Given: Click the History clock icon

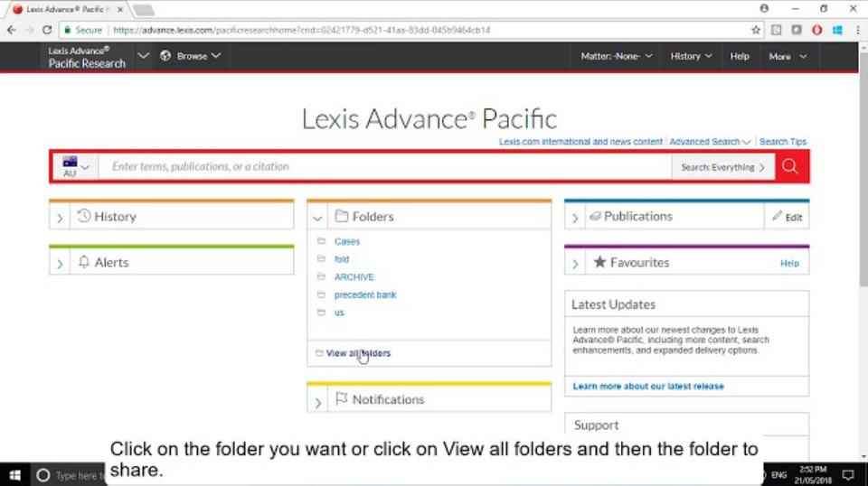Looking at the screenshot, I should click(83, 216).
